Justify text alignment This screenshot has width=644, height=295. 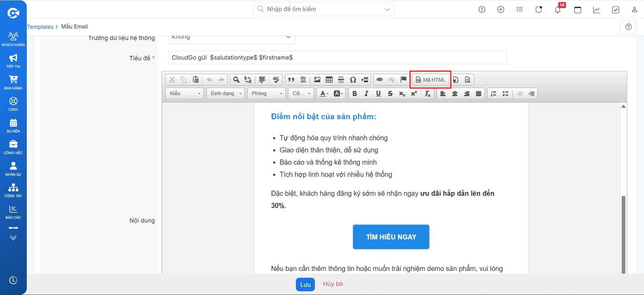coord(479,93)
